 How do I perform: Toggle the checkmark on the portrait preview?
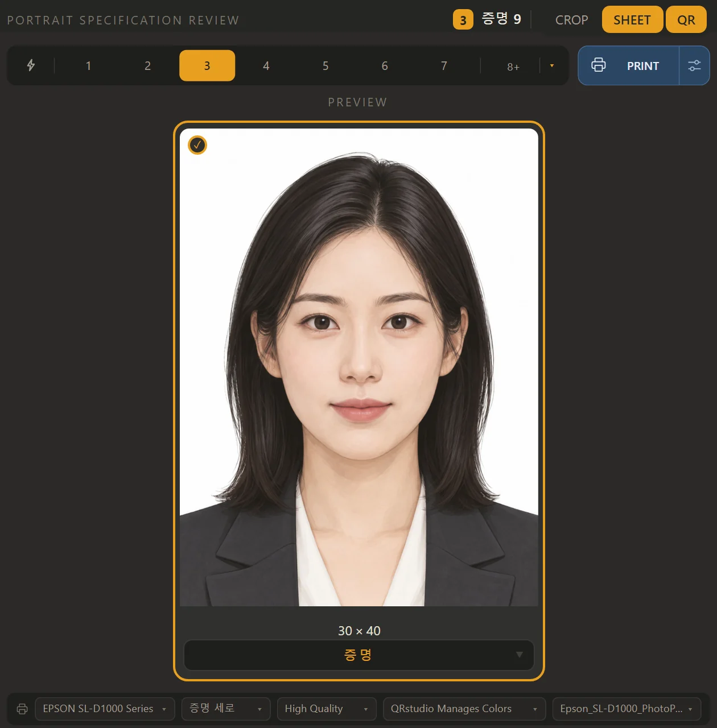coord(197,145)
